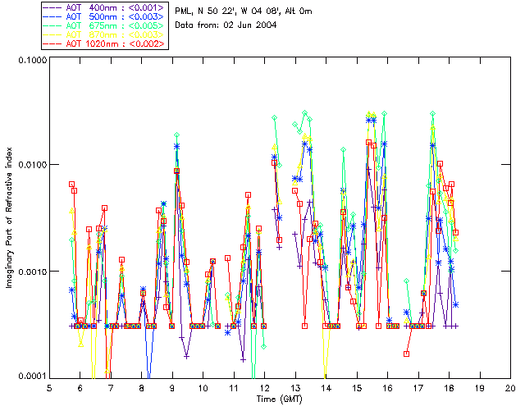Click the green diamond at the hour 9 peak
525x420 pixels.
click(x=176, y=135)
